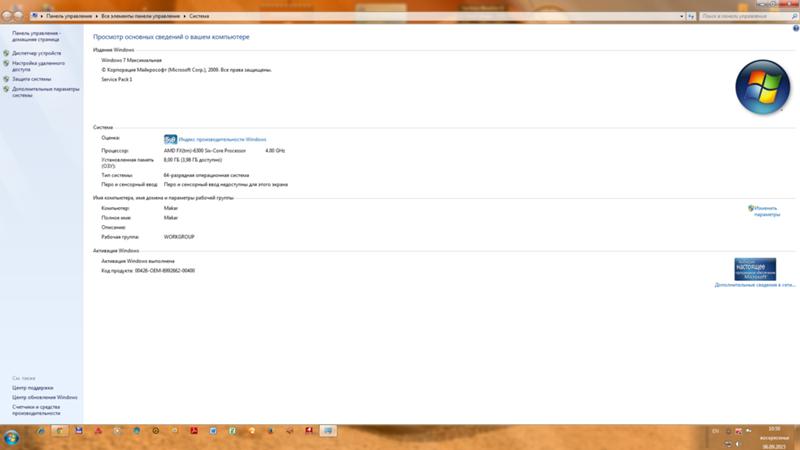Click the AMD FX-6300 processor text
800x450 pixels.
pos(205,151)
